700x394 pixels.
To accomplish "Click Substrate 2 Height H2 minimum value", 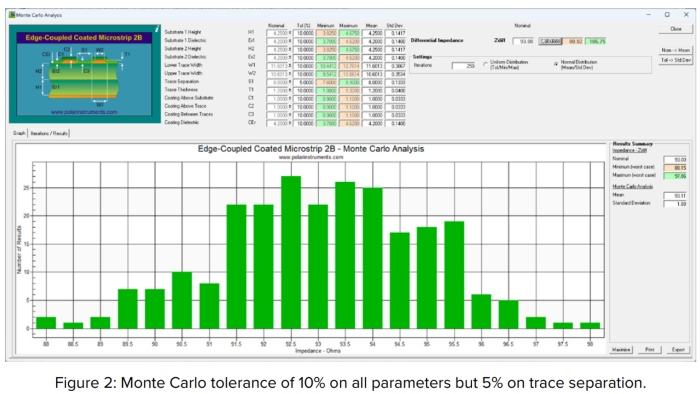I will [327, 50].
